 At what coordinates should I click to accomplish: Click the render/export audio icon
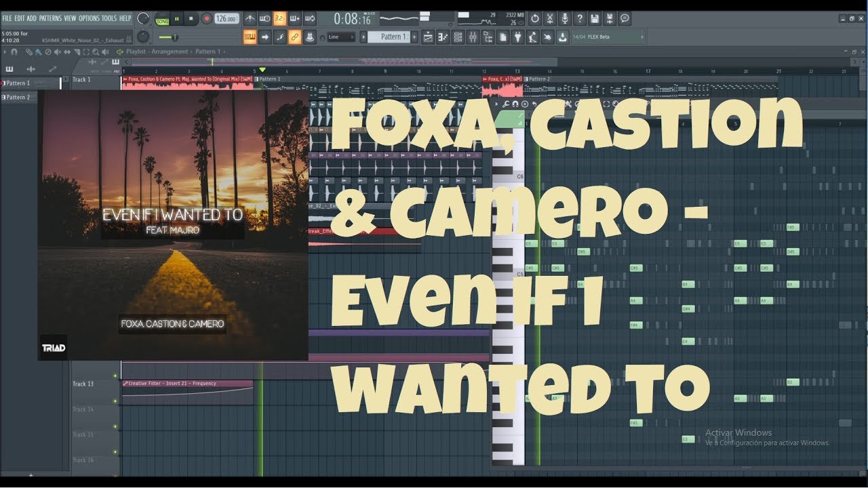(x=610, y=19)
